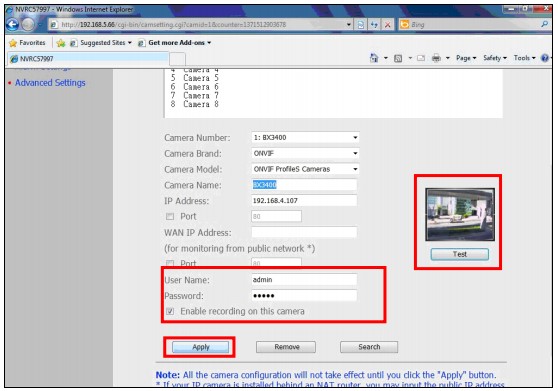558x391 pixels.
Task: Click the Compatibility View icon in address bar
Action: point(361,25)
